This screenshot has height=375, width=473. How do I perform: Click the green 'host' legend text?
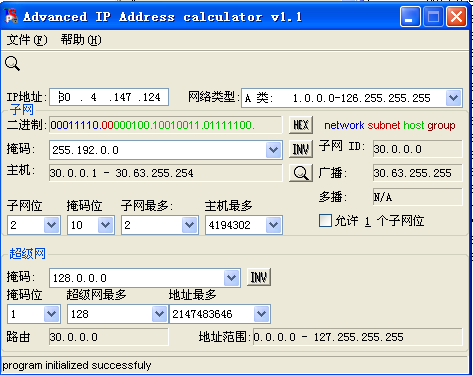coord(414,125)
